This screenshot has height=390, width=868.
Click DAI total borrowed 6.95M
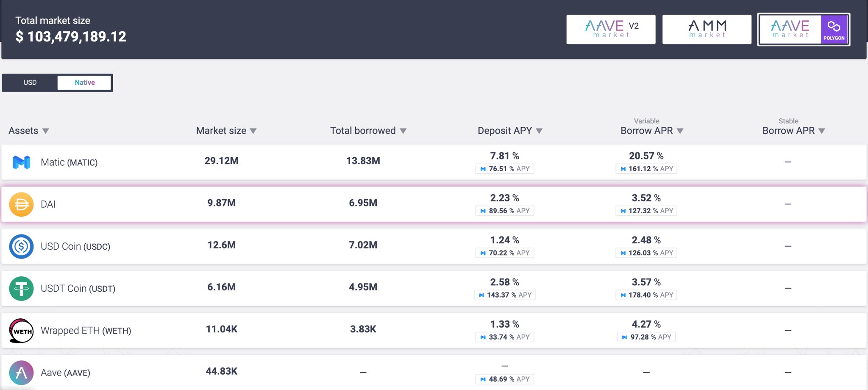click(x=363, y=203)
